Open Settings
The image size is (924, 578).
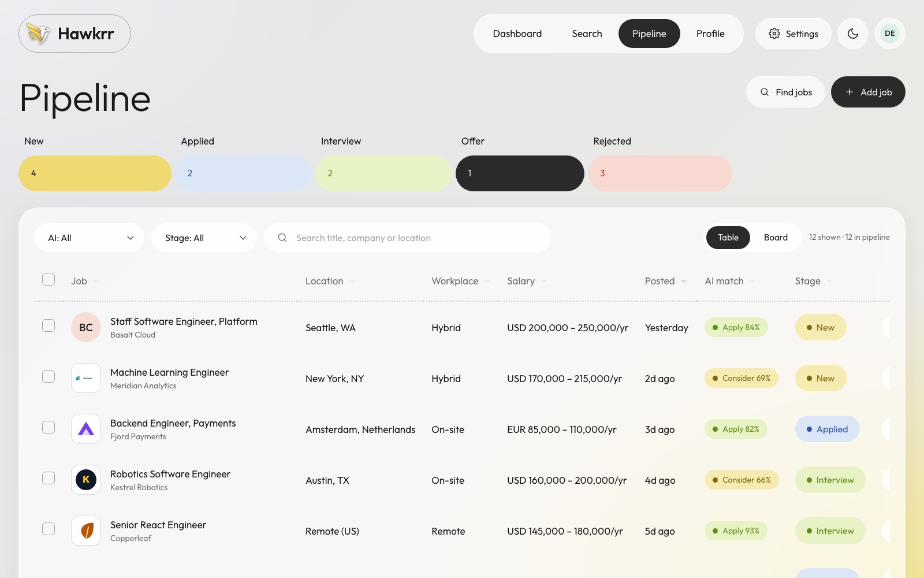793,34
